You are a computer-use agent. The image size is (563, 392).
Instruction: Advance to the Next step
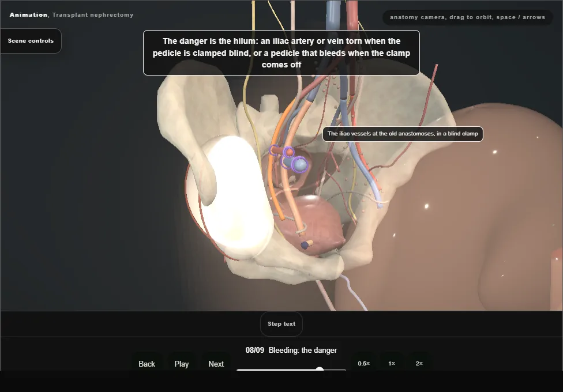(x=216, y=364)
